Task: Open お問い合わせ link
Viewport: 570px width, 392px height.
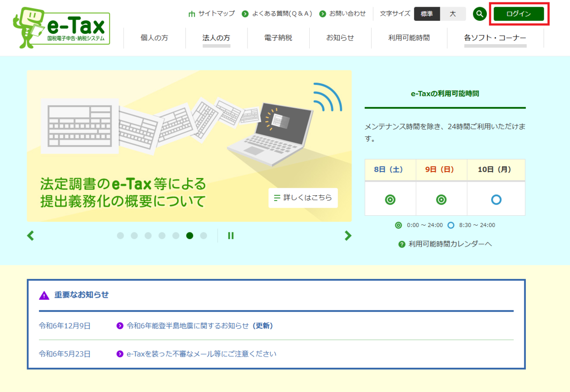Action: (x=348, y=14)
